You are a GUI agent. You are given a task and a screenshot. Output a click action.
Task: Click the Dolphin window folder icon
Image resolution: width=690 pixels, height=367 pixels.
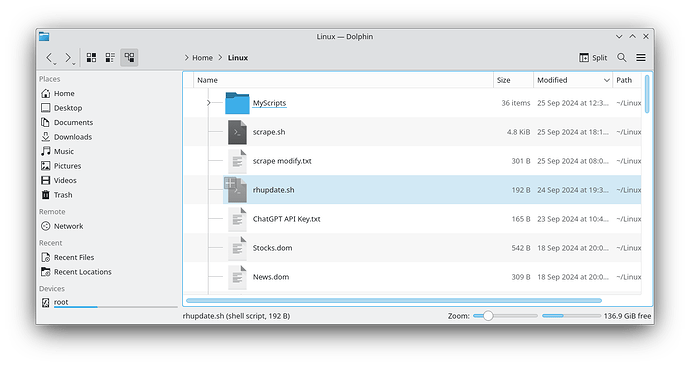(44, 37)
